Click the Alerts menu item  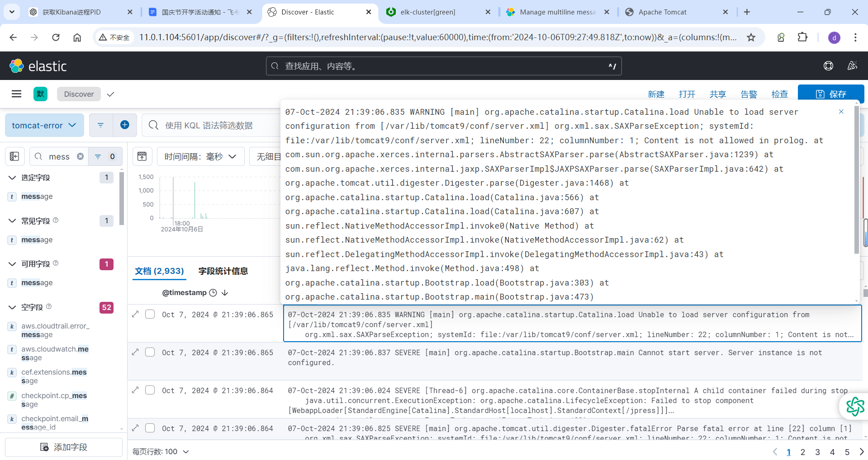tap(749, 94)
